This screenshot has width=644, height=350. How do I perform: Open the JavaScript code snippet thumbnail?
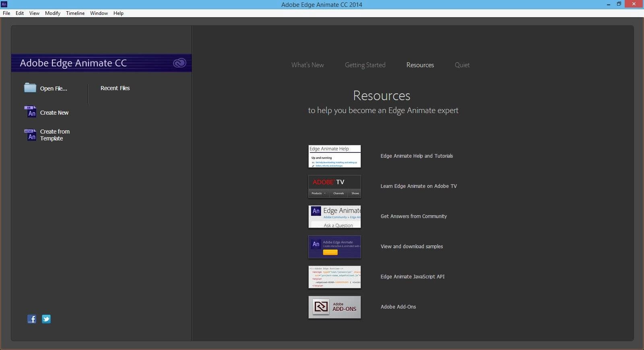pos(334,277)
